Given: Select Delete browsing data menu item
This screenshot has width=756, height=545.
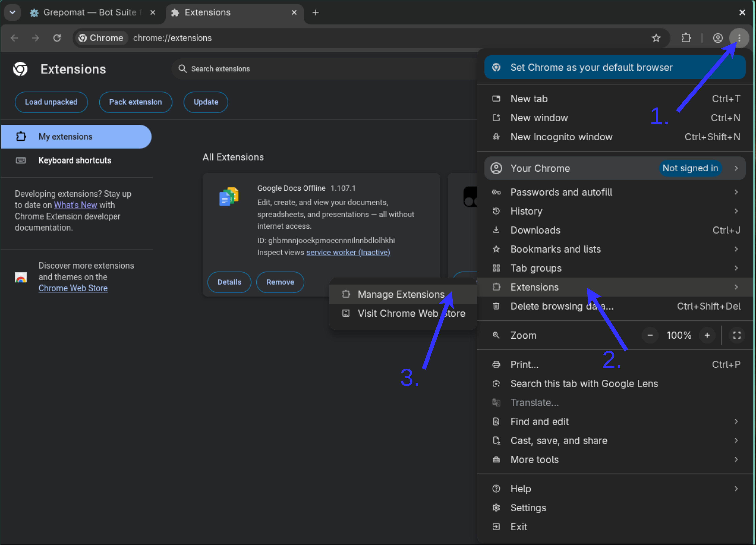Looking at the screenshot, I should (615, 306).
